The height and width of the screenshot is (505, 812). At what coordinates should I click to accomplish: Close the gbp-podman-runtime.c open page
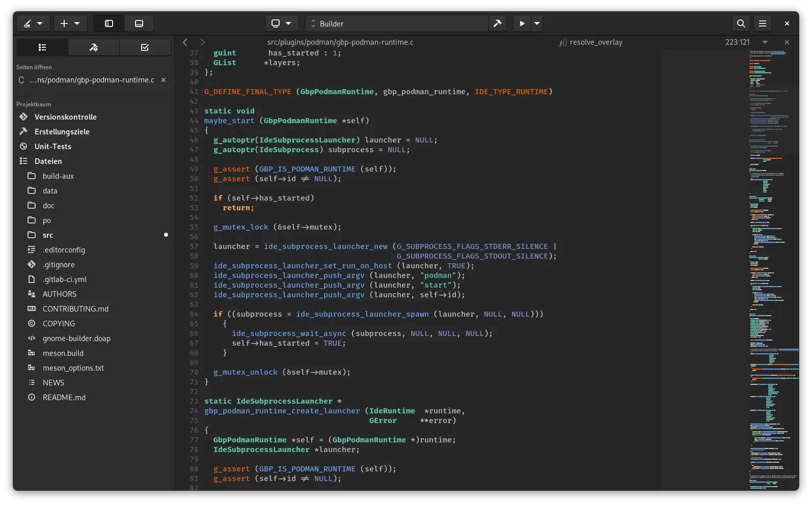(164, 80)
